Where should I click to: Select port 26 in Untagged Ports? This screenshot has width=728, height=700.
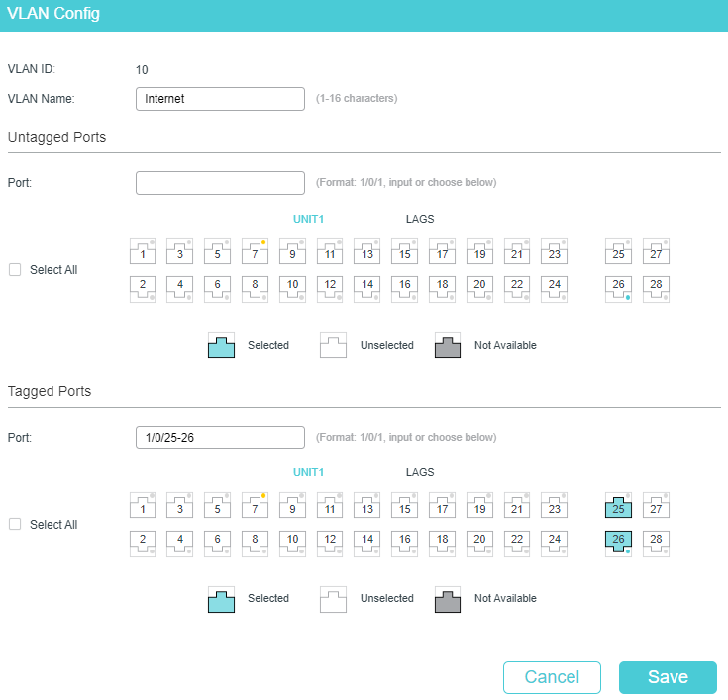click(618, 289)
